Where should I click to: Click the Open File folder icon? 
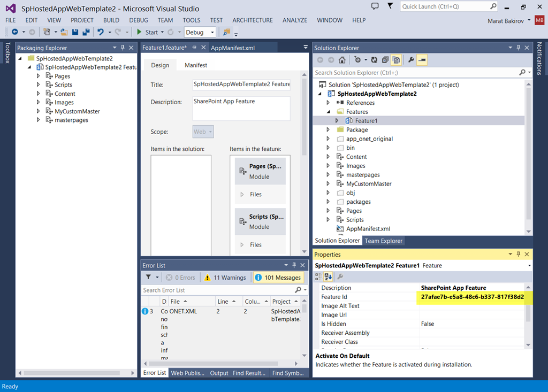click(x=64, y=32)
